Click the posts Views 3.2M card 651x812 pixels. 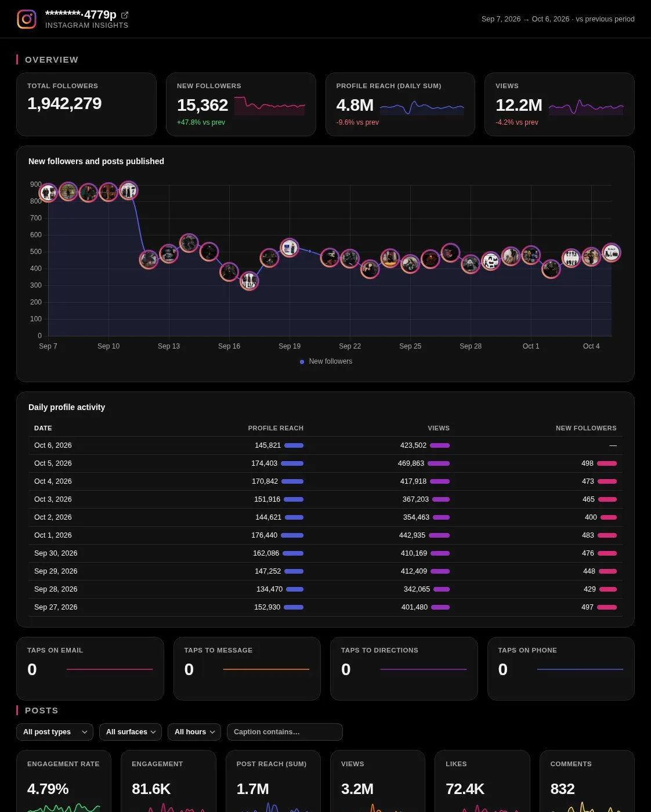pos(378,781)
